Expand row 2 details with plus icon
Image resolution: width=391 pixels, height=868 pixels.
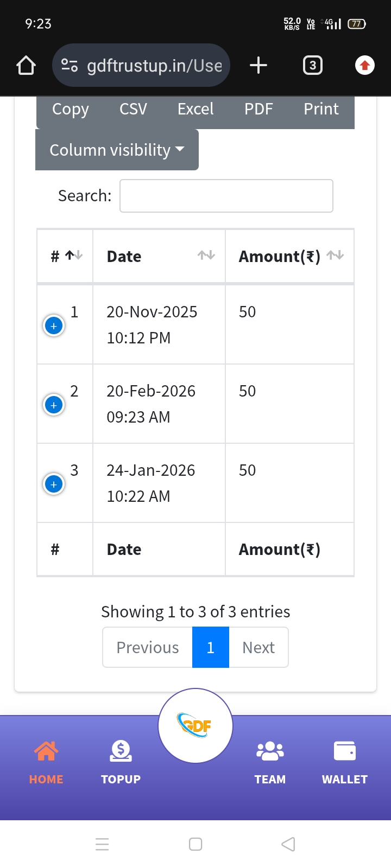point(54,405)
